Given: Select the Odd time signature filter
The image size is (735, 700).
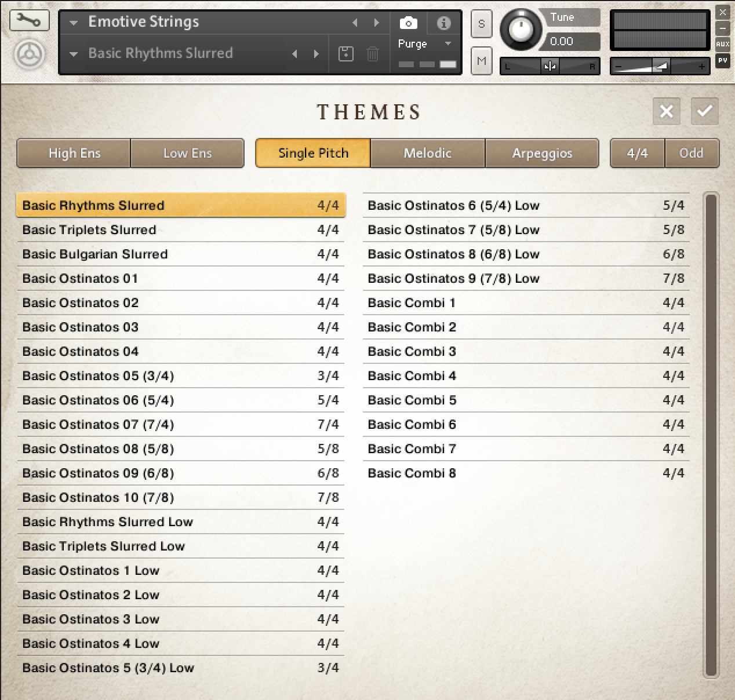Looking at the screenshot, I should tap(691, 153).
